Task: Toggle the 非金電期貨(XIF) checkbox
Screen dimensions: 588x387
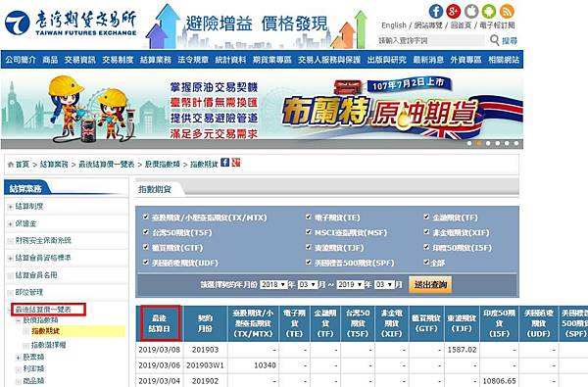Action: point(426,232)
